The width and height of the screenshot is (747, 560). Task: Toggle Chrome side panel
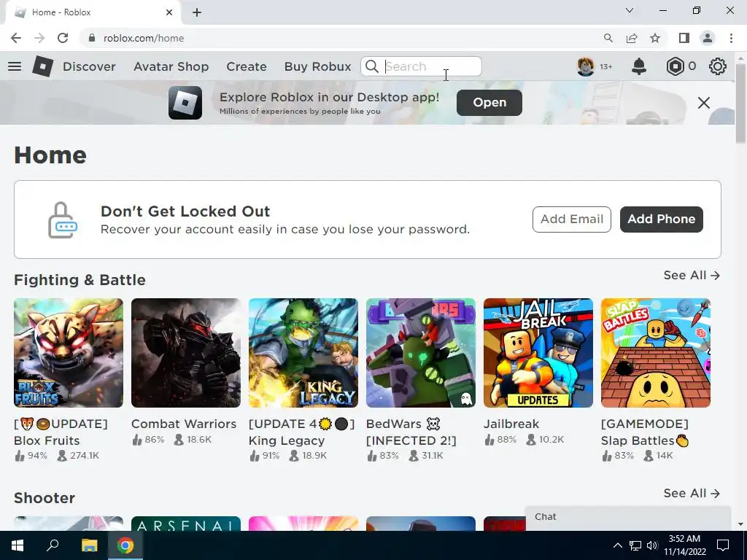coord(684,38)
